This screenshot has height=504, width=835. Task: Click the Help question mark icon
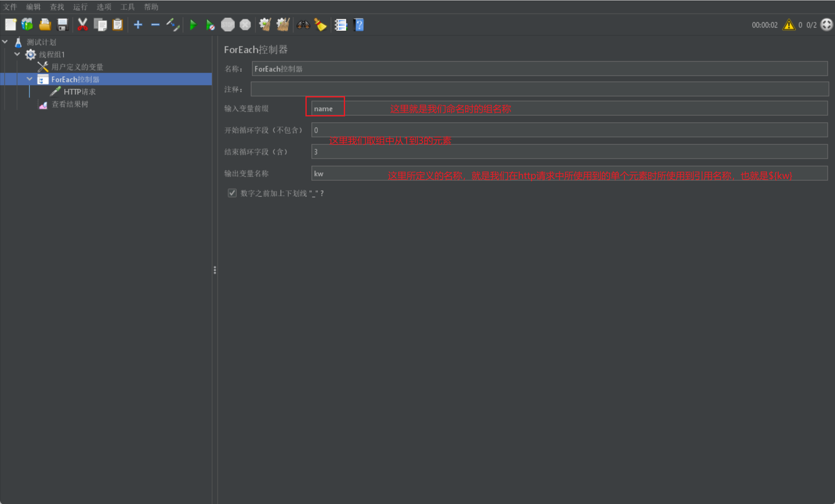pyautogui.click(x=359, y=25)
